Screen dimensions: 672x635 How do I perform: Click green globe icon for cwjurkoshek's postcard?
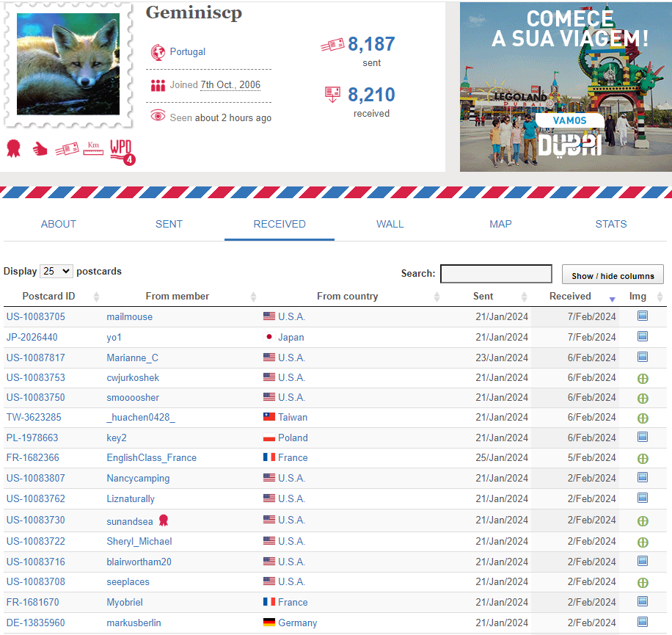coord(642,378)
